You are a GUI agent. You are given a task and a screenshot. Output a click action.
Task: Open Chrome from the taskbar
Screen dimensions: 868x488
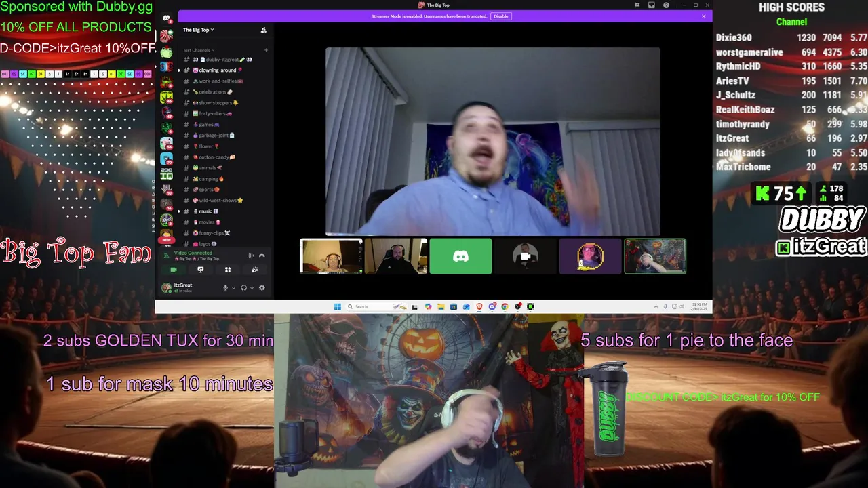coord(505,306)
